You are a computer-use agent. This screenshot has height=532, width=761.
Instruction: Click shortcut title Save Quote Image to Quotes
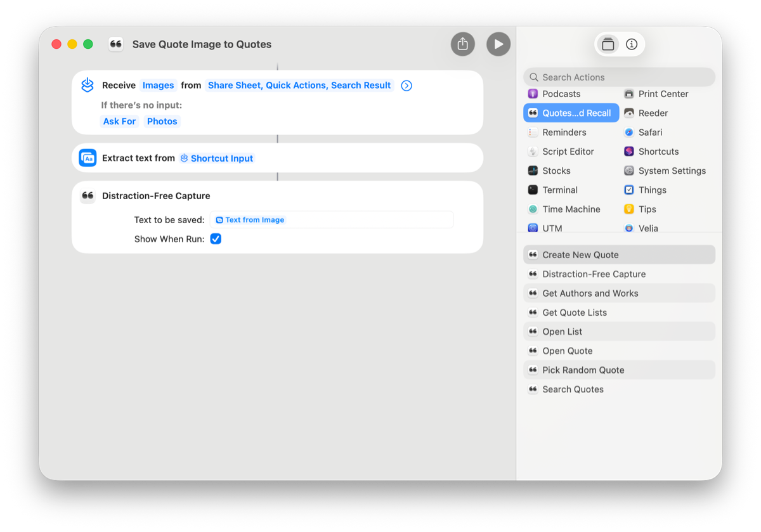click(202, 44)
